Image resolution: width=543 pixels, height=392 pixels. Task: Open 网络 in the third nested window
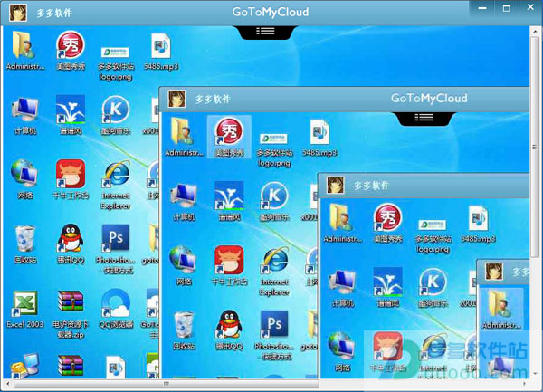coord(342,352)
